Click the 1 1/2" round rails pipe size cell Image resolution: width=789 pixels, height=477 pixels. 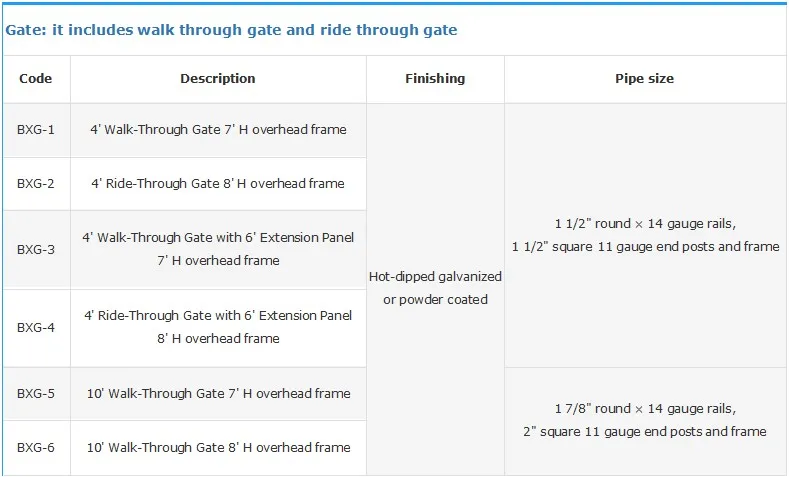point(645,235)
